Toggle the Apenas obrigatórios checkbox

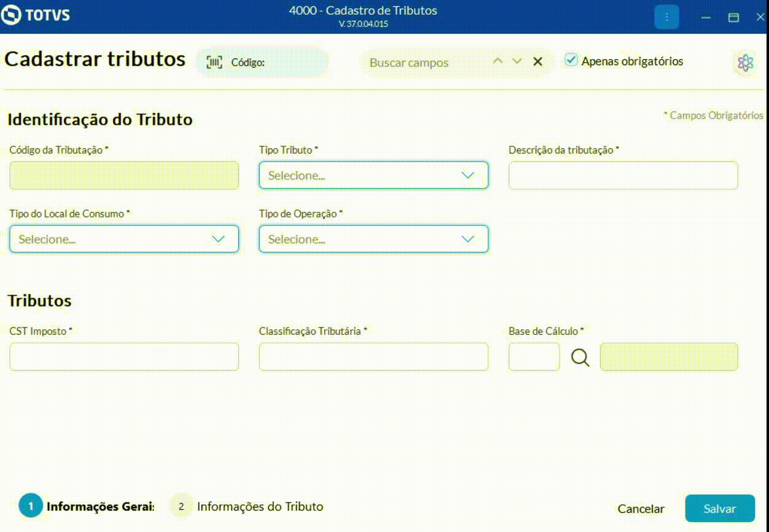coord(571,60)
